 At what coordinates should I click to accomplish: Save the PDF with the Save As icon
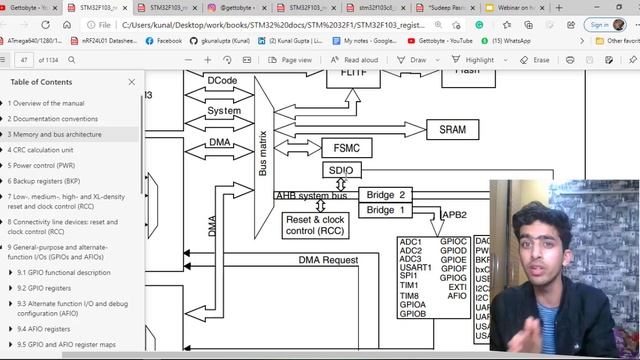[609, 60]
